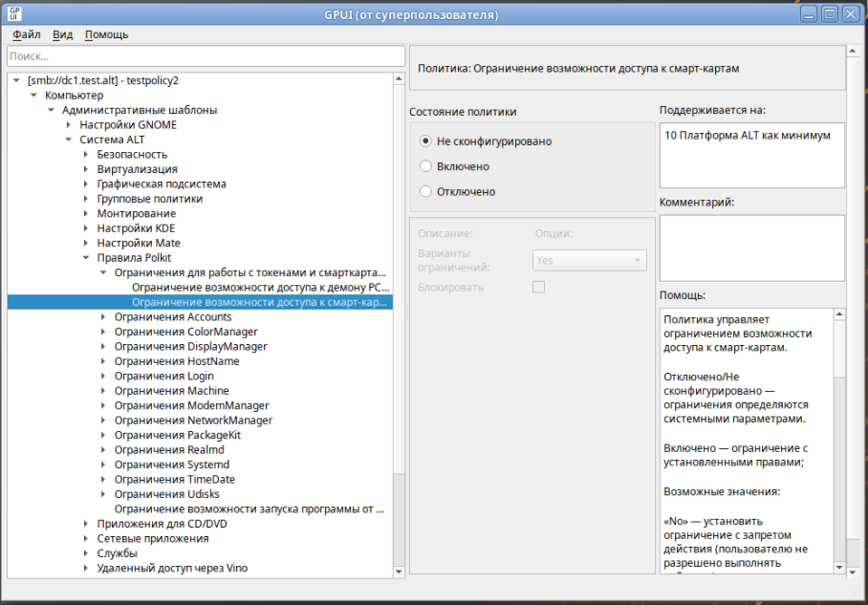Focus the Поиск search field
The height and width of the screenshot is (605, 868).
coord(206,55)
